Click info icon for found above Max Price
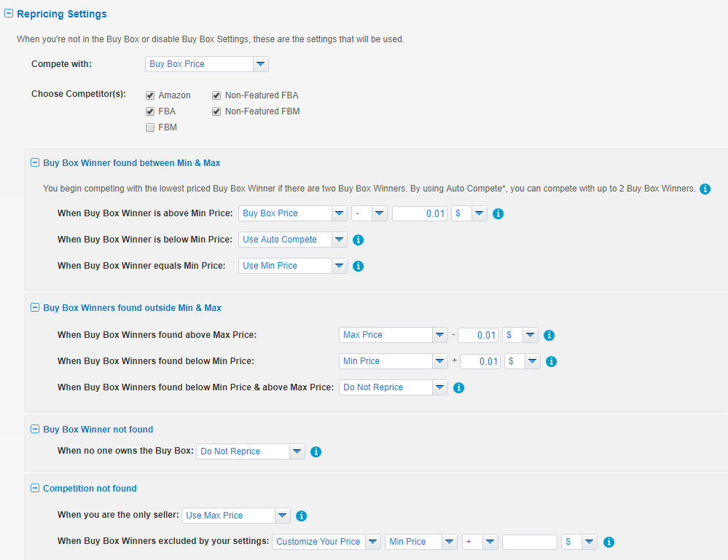Screen dimensions: 728x560 tap(549, 335)
